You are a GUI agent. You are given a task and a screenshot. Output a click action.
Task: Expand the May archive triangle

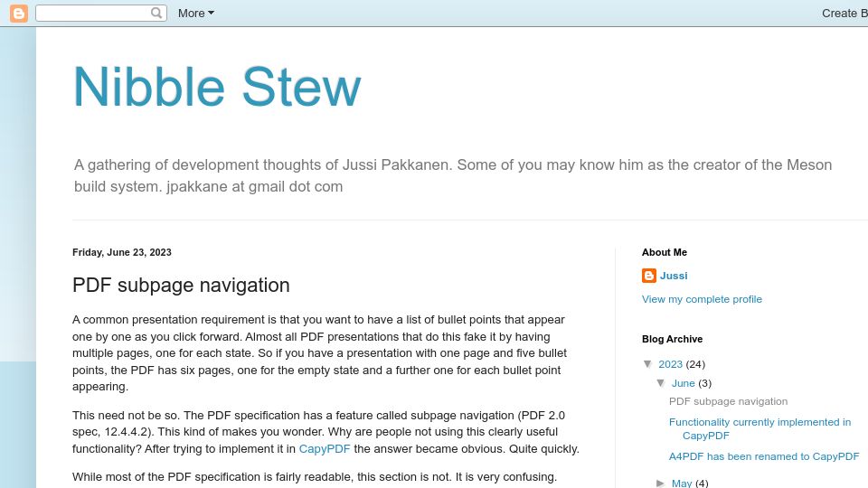tap(660, 483)
